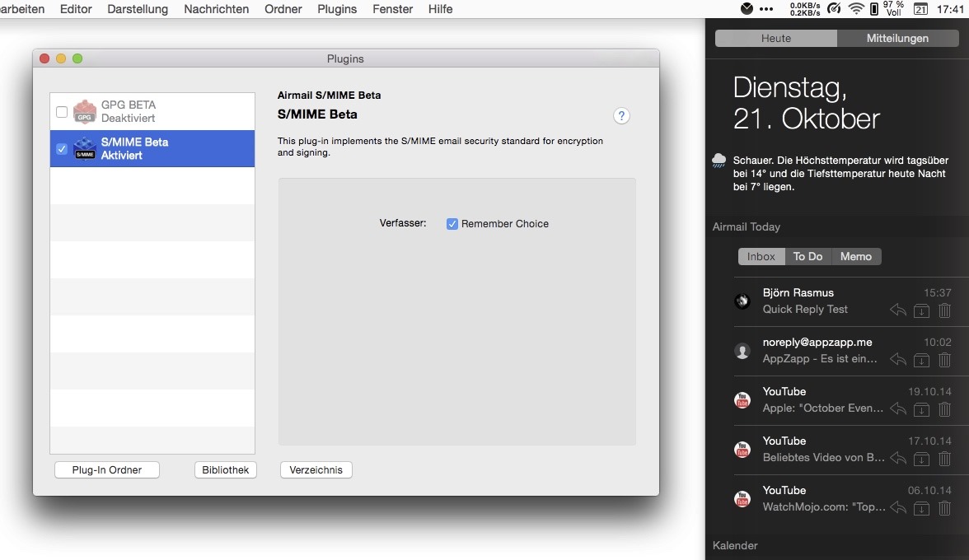Screen dimensions: 969x560
Task: Disable the S/MIME Beta plugin checkbox
Action: pos(62,149)
